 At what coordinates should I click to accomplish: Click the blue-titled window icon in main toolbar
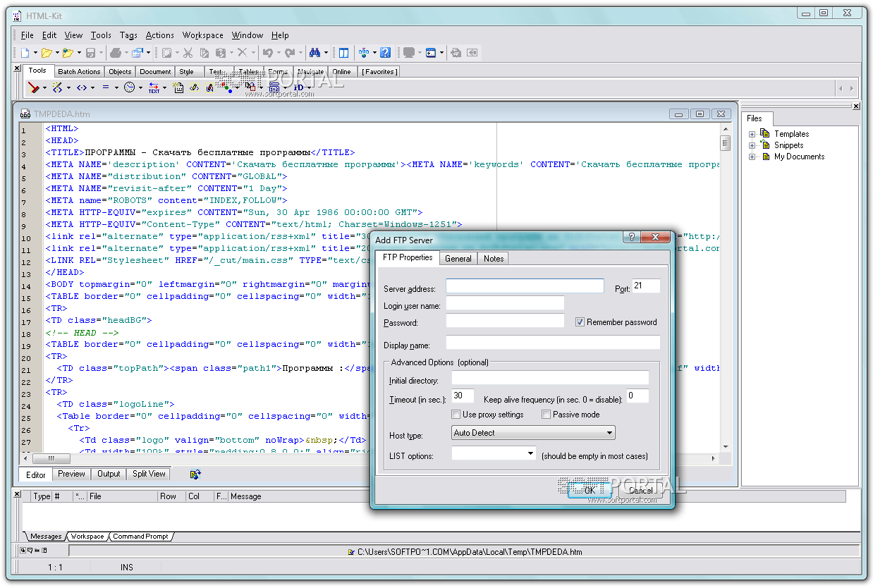431,53
